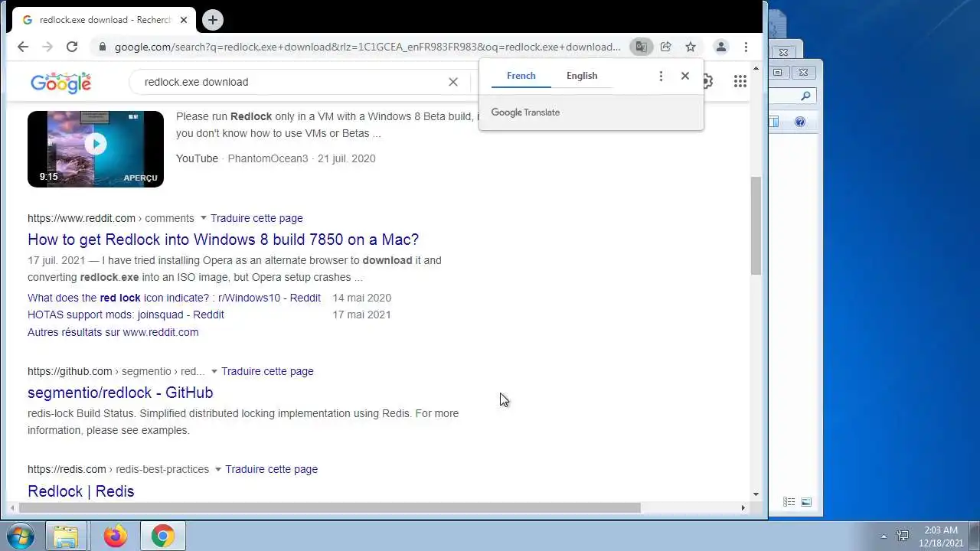Viewport: 980px width, 551px height.
Task: Open Windows Explorer from the taskbar
Action: pos(66,536)
